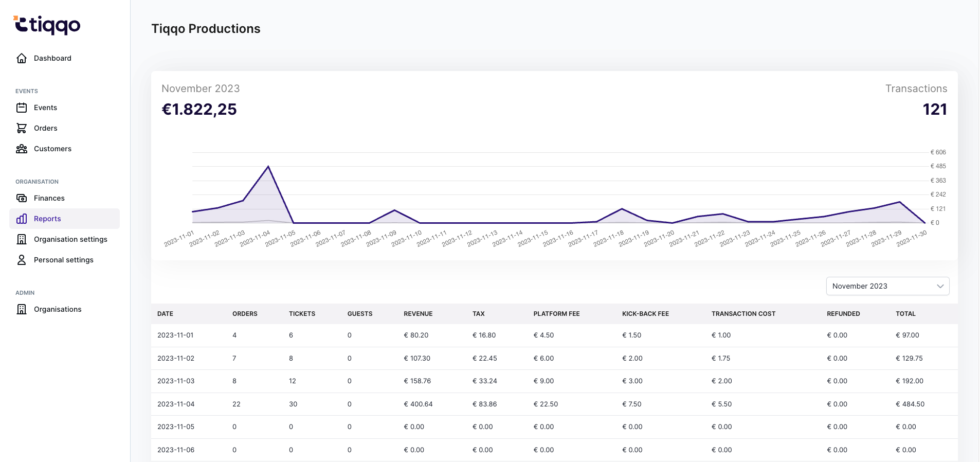Image resolution: width=980 pixels, height=462 pixels.
Task: Click the Tiqqo Productions heading
Action: (206, 29)
